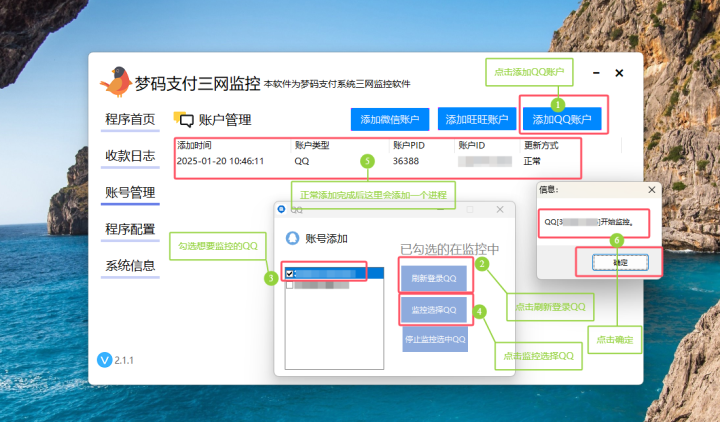The height and width of the screenshot is (422, 720).
Task: Close the 信息 message dialog
Action: tap(652, 190)
